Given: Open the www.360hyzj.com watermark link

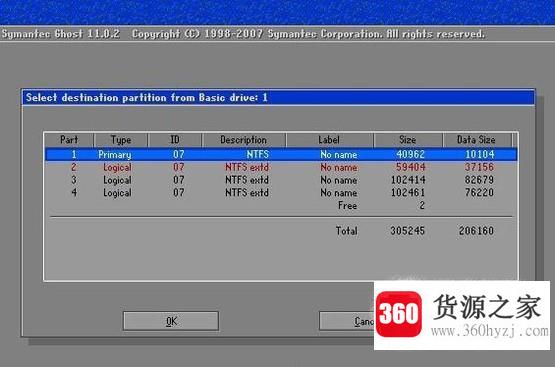Looking at the screenshot, I should pyautogui.click(x=490, y=332).
